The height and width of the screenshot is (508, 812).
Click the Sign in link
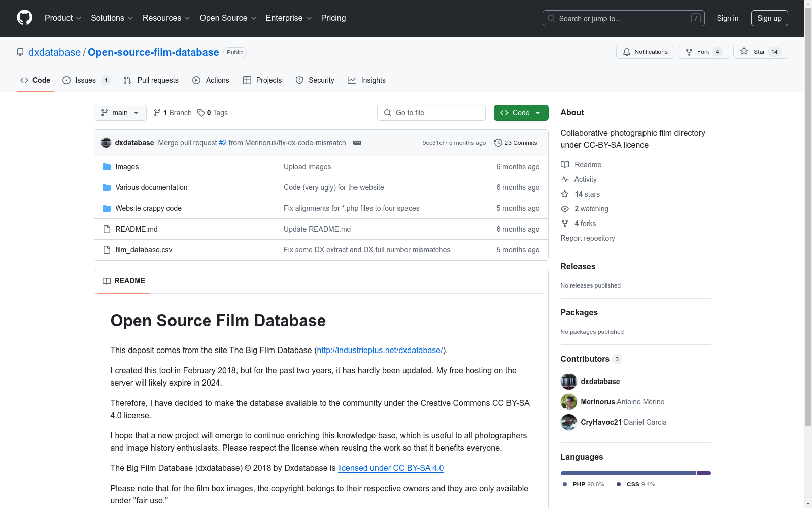tap(728, 18)
